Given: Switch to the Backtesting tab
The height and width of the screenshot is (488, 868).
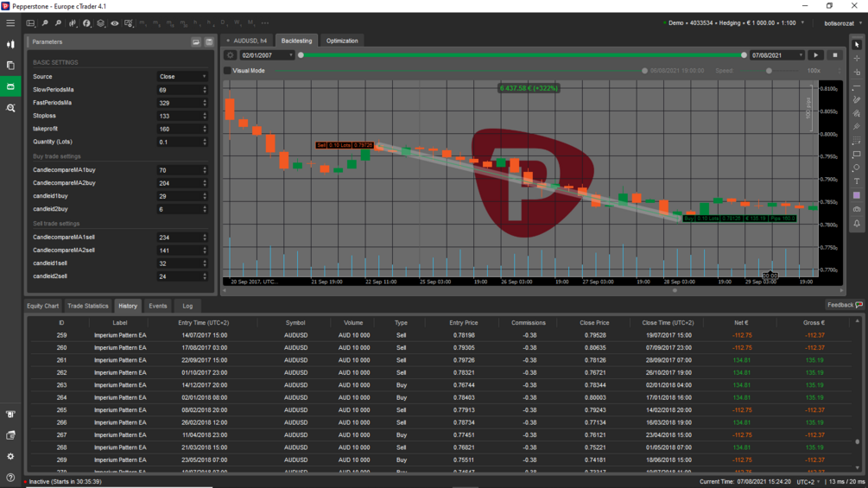Looking at the screenshot, I should 297,41.
